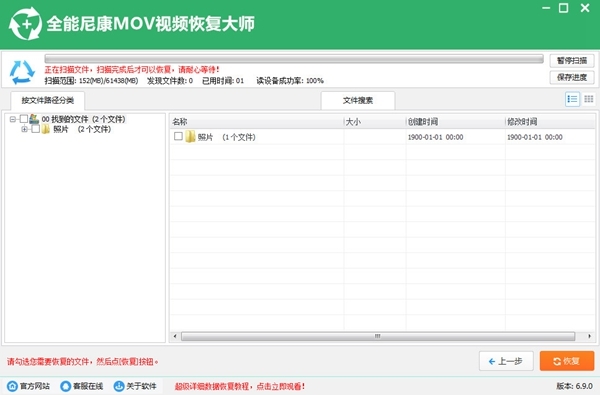Click the scrollbar left arrow
The width and height of the screenshot is (600, 395).
click(175, 336)
